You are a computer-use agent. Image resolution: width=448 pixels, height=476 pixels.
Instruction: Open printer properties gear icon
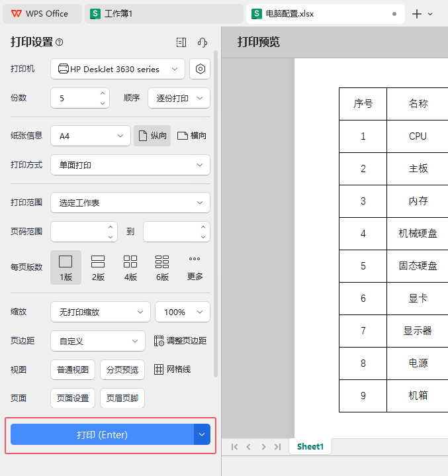point(200,69)
